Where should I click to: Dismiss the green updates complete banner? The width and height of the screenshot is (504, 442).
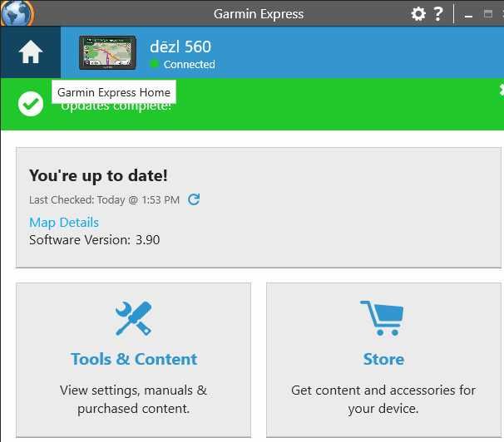(x=502, y=90)
